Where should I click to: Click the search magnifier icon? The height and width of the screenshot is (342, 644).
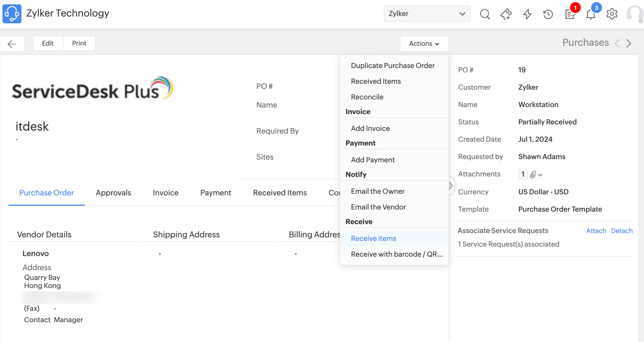click(x=484, y=14)
